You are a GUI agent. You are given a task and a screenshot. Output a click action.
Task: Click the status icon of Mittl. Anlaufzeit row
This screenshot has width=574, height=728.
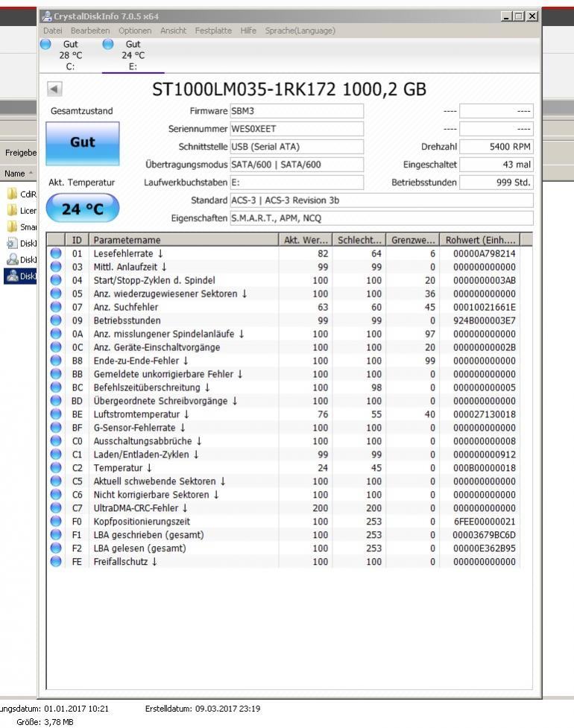pos(56,267)
